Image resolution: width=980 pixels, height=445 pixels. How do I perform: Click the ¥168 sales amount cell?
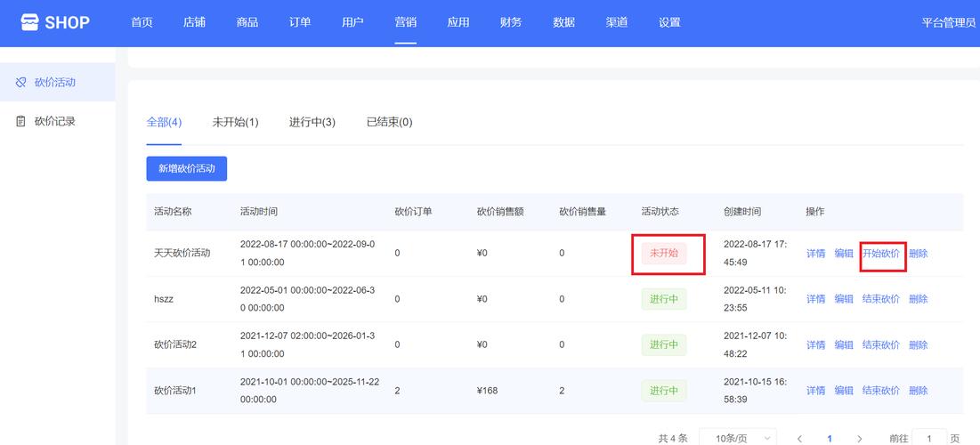pyautogui.click(x=487, y=391)
